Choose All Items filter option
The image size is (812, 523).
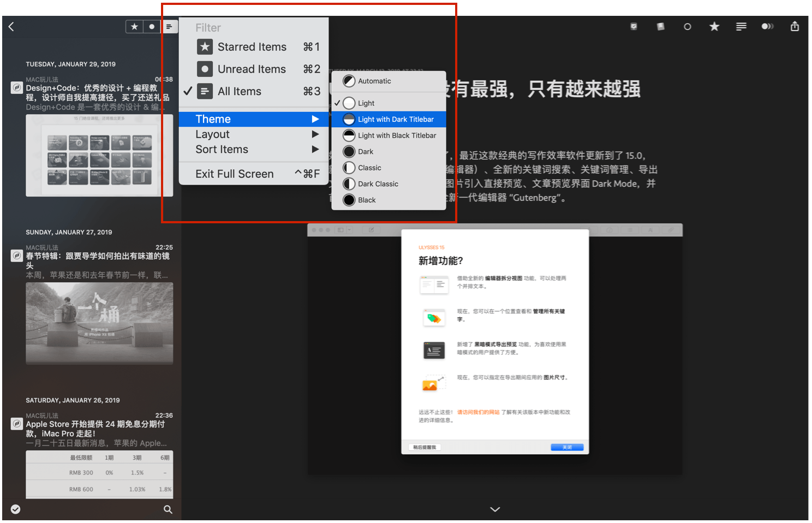click(x=254, y=91)
